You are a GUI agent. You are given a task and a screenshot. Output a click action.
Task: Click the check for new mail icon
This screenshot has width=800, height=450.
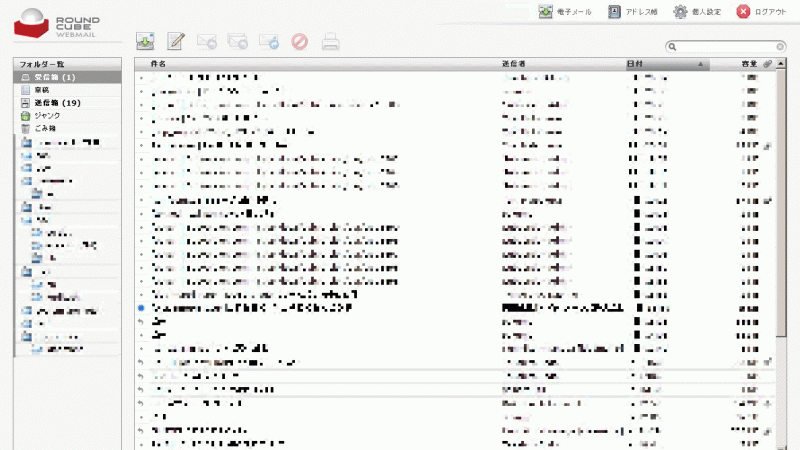pos(146,41)
